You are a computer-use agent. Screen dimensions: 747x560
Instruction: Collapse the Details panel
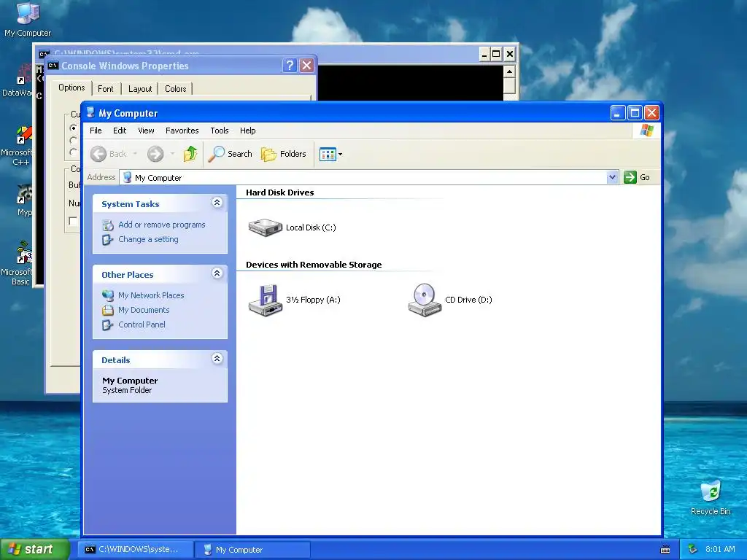(x=217, y=359)
